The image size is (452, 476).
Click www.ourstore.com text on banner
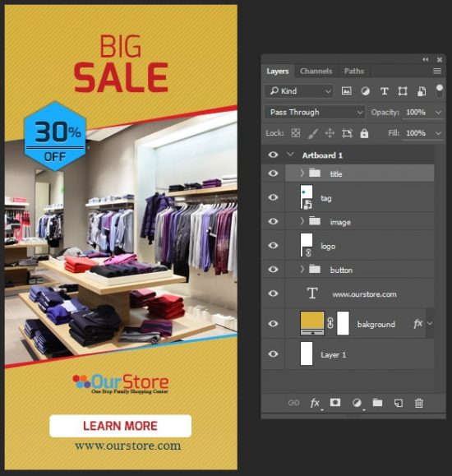128,446
